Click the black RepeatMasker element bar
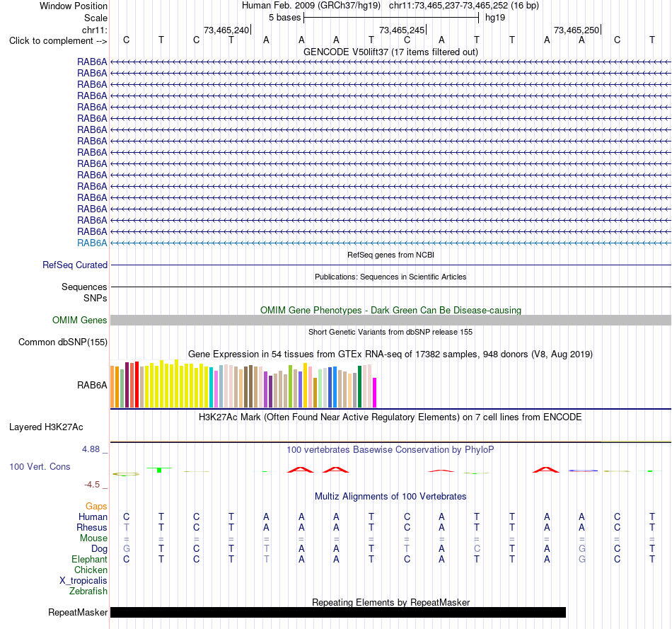 [x=338, y=612]
